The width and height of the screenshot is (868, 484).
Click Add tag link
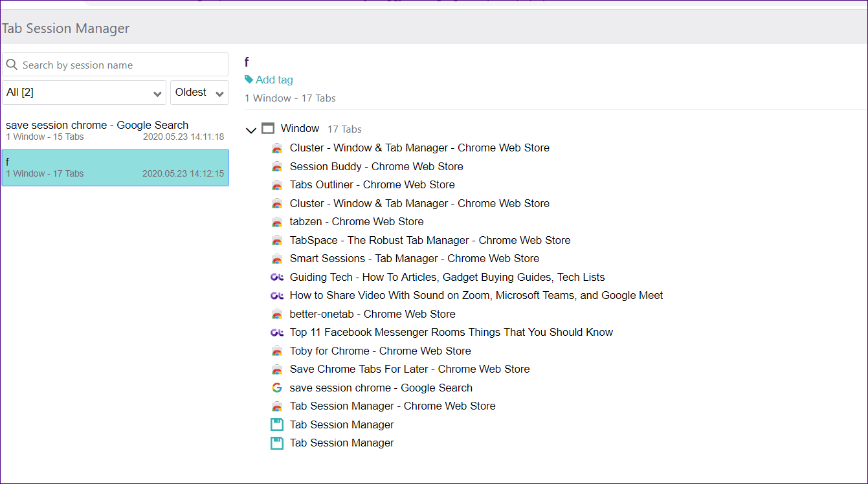(274, 80)
